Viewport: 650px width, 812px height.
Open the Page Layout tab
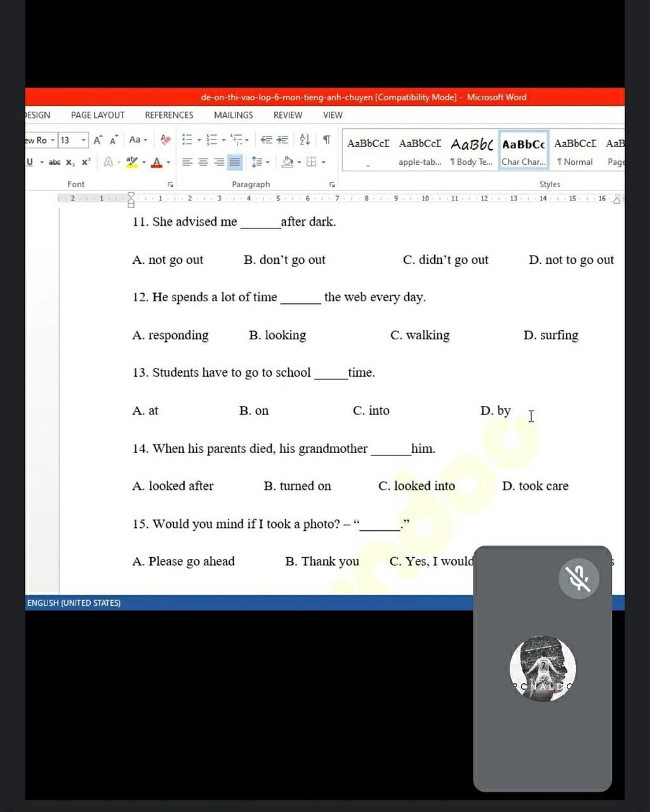pos(98,115)
